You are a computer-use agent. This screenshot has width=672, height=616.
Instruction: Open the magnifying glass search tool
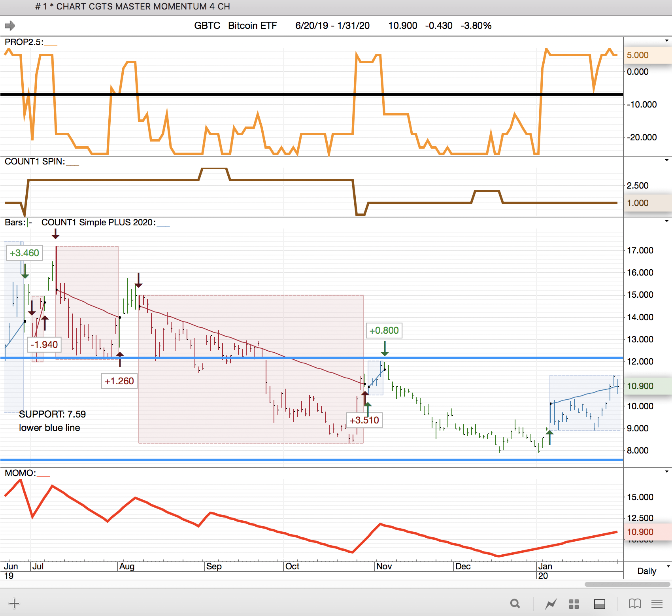[515, 604]
